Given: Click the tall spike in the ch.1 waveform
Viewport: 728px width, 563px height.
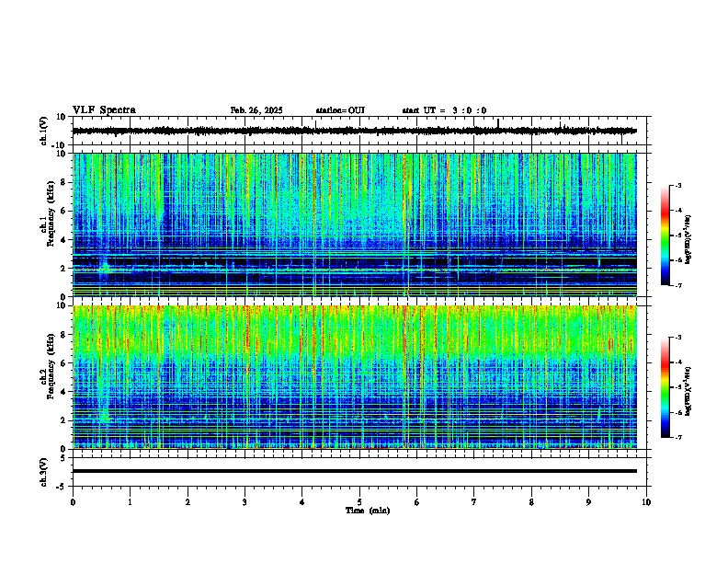Looking at the screenshot, I should [498, 122].
